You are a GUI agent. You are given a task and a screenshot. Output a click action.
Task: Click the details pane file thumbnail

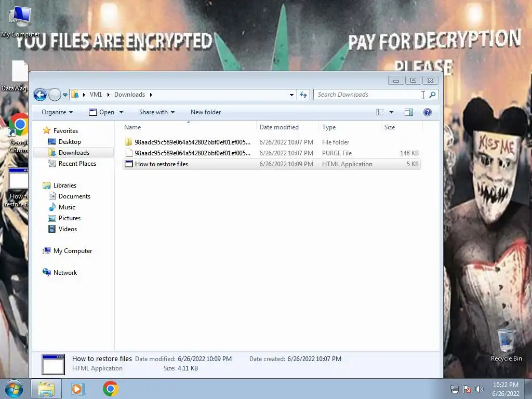pyautogui.click(x=54, y=364)
